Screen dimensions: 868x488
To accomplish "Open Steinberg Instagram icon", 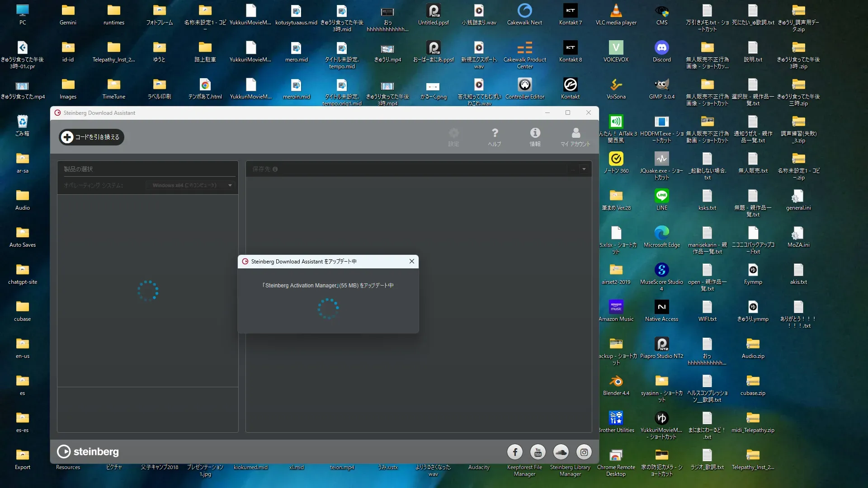I will pyautogui.click(x=584, y=452).
